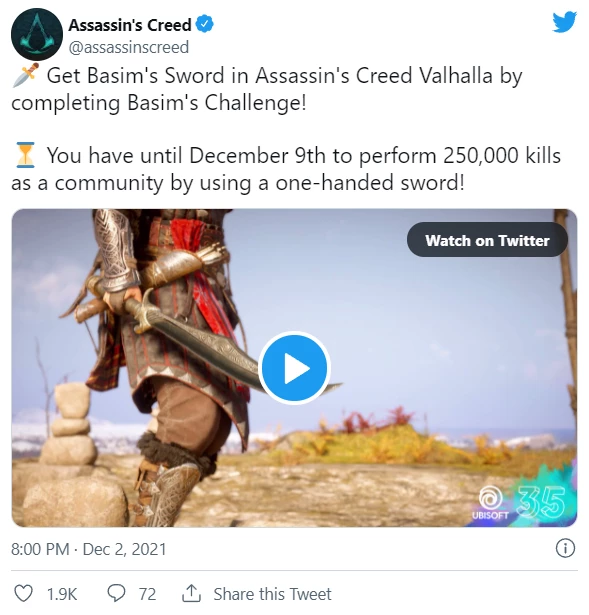Click the Share this Tweet link
This screenshot has height=615, width=589.
point(272,594)
